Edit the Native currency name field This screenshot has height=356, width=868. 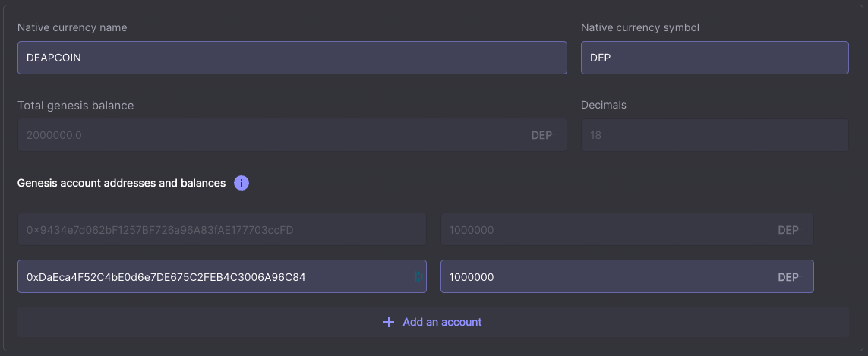[x=292, y=58]
